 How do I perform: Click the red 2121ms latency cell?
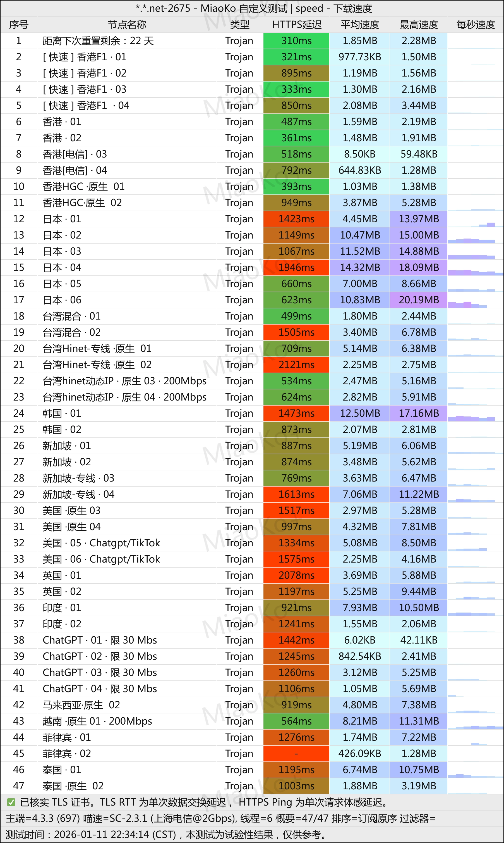click(x=296, y=365)
